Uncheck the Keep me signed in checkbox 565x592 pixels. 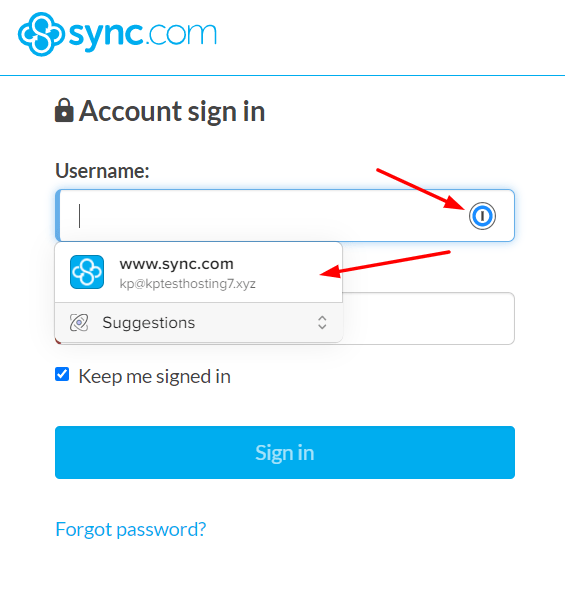point(62,375)
